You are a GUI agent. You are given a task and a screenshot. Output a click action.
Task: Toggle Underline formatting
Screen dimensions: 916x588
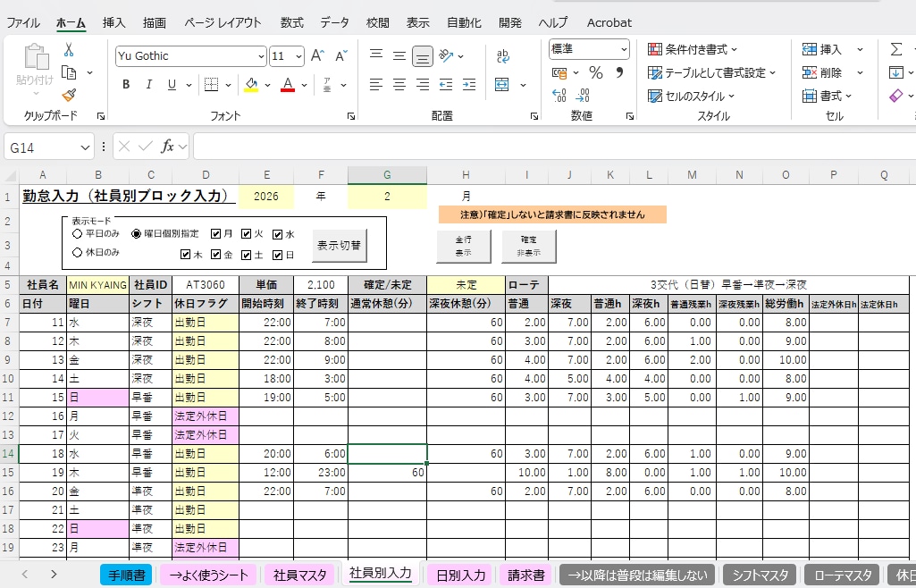pos(172,85)
